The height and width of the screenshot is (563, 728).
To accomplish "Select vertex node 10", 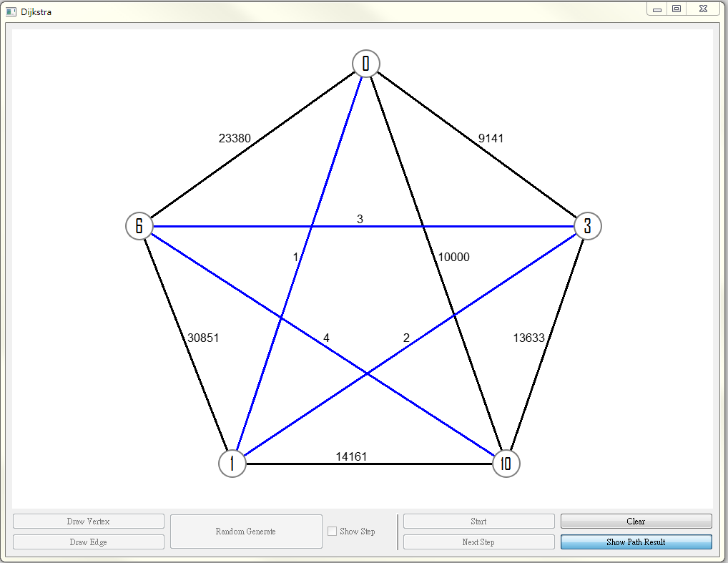I will (506, 464).
